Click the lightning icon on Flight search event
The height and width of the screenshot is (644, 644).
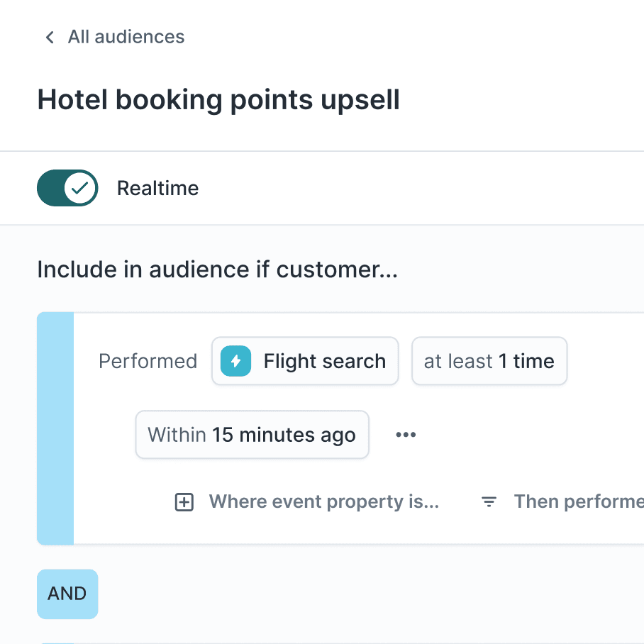click(235, 361)
